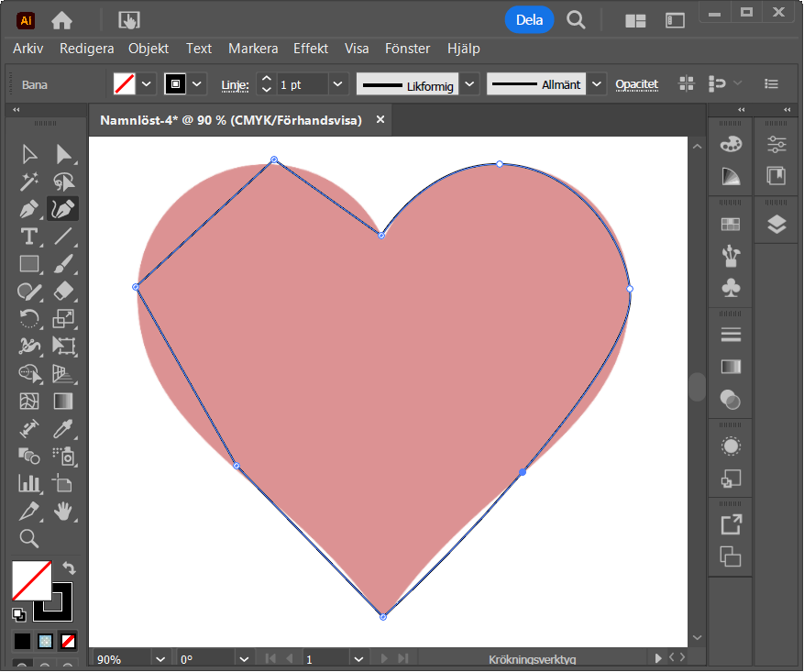804x672 pixels.
Task: Set paint mode to None
Action: pos(69,641)
